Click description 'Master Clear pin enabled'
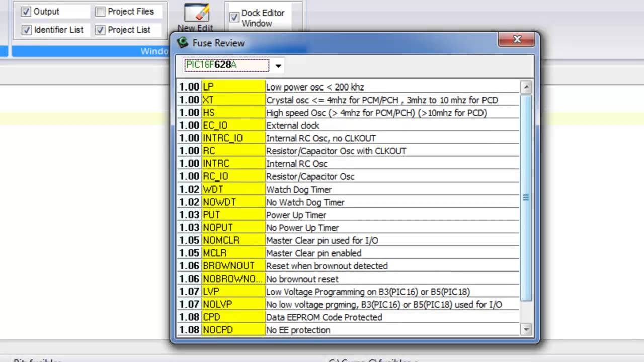This screenshot has height=362, width=644. (313, 253)
